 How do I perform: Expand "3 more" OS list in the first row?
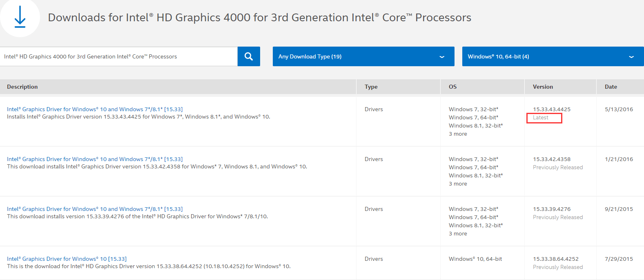458,134
